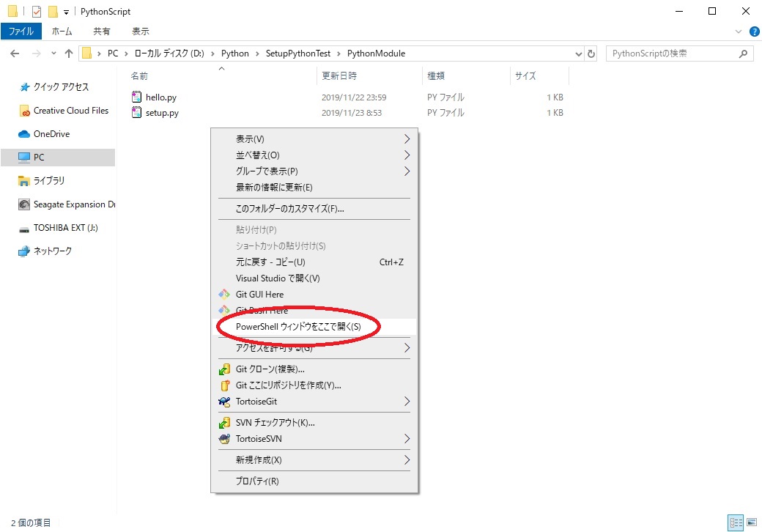Expand the ribbon chevron

tap(739, 32)
